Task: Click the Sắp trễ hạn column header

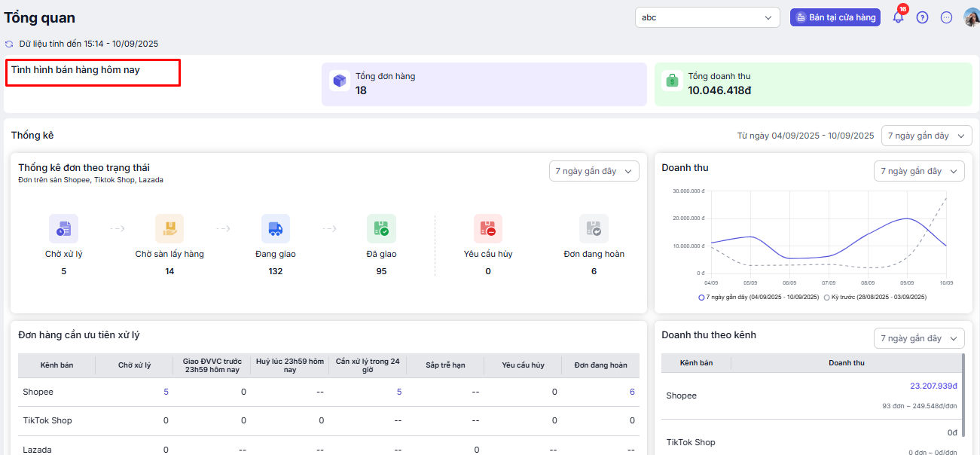Action: [x=444, y=365]
